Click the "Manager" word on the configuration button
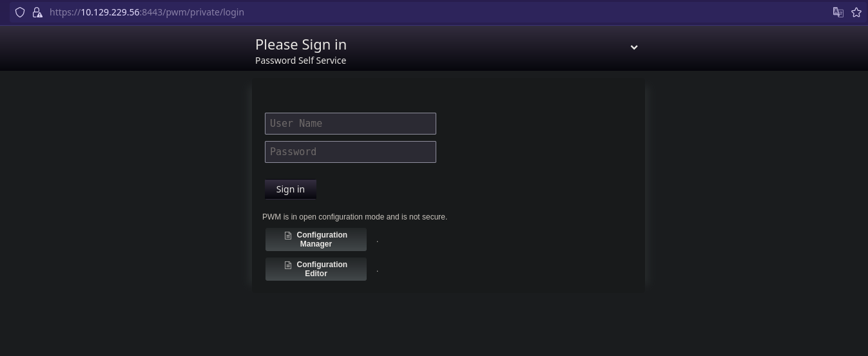Image resolution: width=868 pixels, height=356 pixels. (316, 244)
